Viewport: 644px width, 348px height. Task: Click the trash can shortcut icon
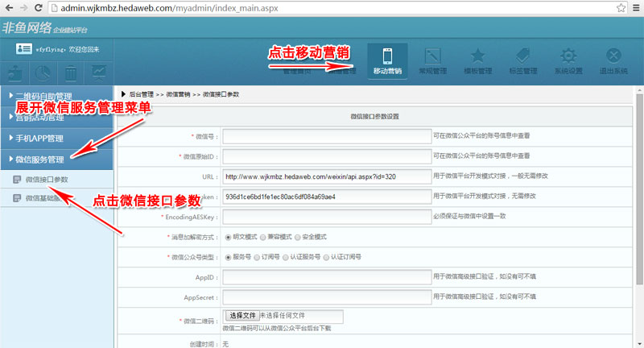[71, 72]
